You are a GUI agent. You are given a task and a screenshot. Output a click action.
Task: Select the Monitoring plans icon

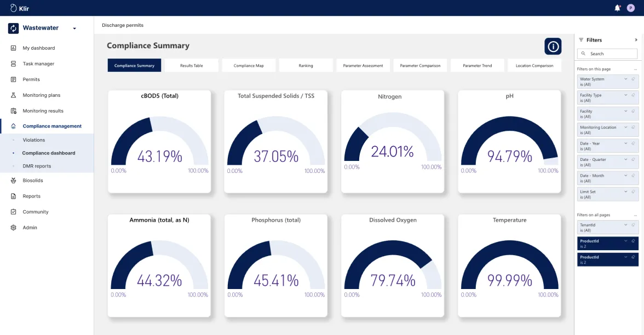click(x=12, y=95)
